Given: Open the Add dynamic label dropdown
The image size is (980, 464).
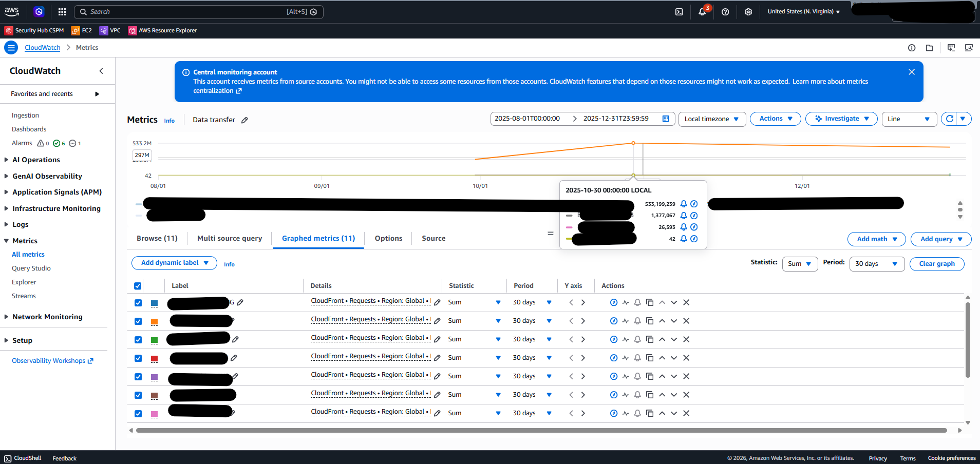Looking at the screenshot, I should tap(175, 263).
